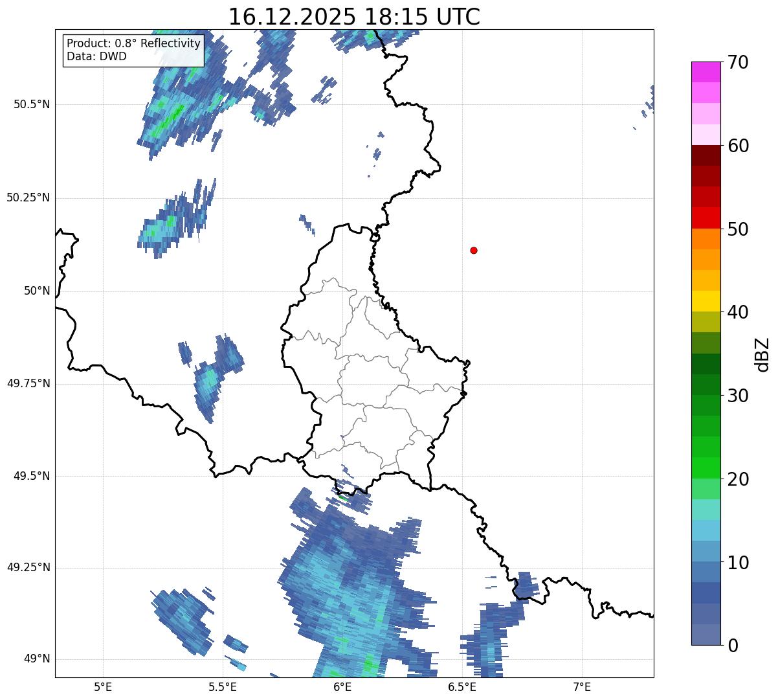This screenshot has height=700, width=778.
Task: Pick the light cyan swatch above 10
Action: (x=706, y=530)
